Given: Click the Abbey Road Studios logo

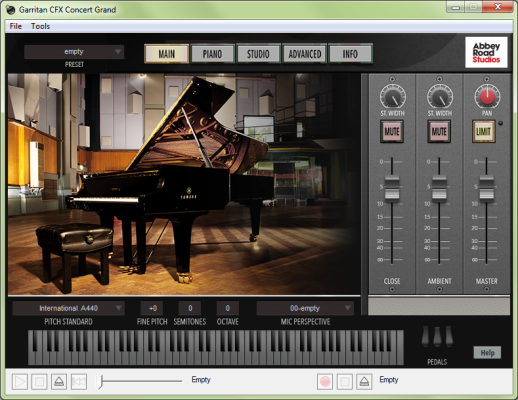Looking at the screenshot, I should pos(486,52).
